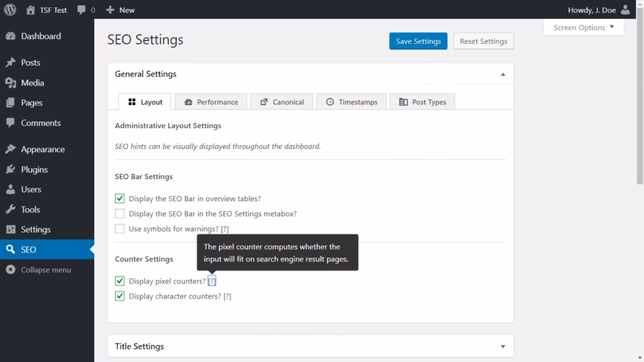
Task: Enable the SEO Bar in the SEO Settings metabox
Action: tap(119, 213)
